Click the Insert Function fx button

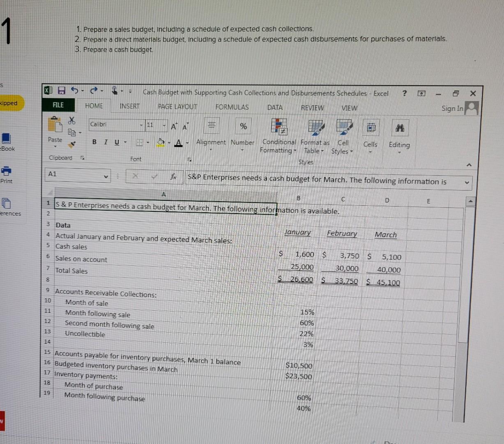[173, 177]
